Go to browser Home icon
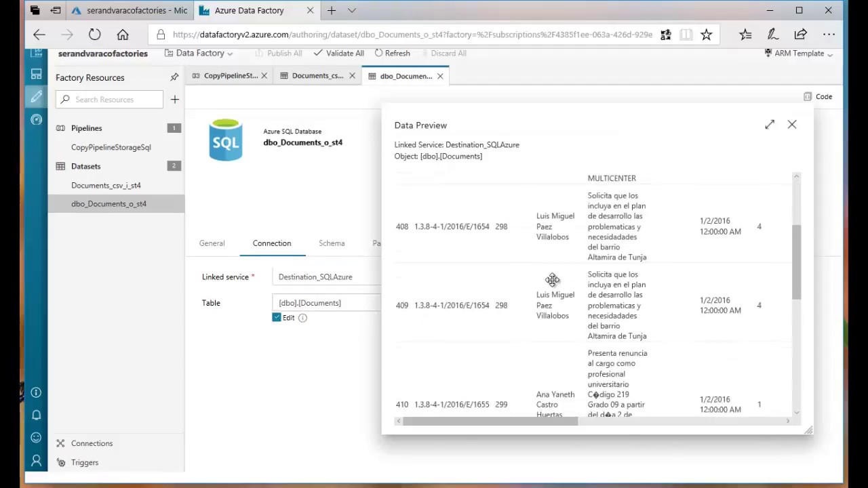868x488 pixels. [x=123, y=35]
